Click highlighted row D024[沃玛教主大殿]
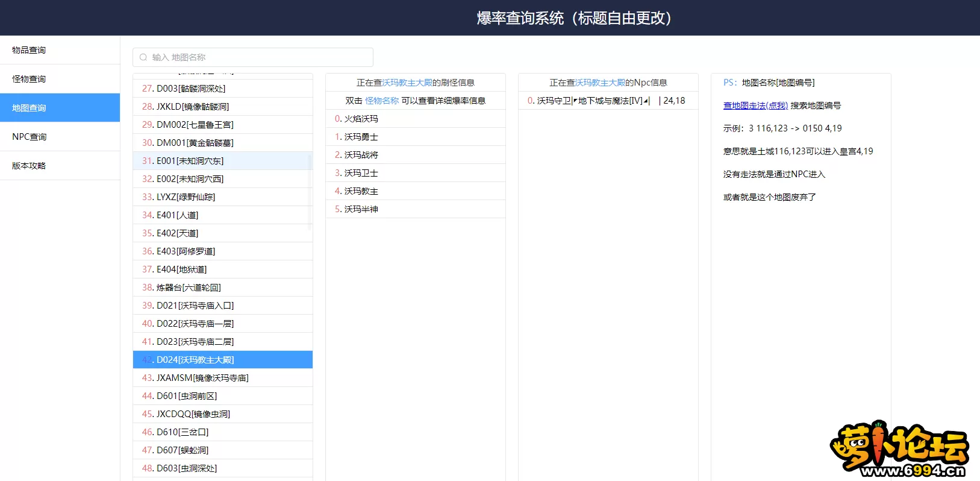 [223, 360]
